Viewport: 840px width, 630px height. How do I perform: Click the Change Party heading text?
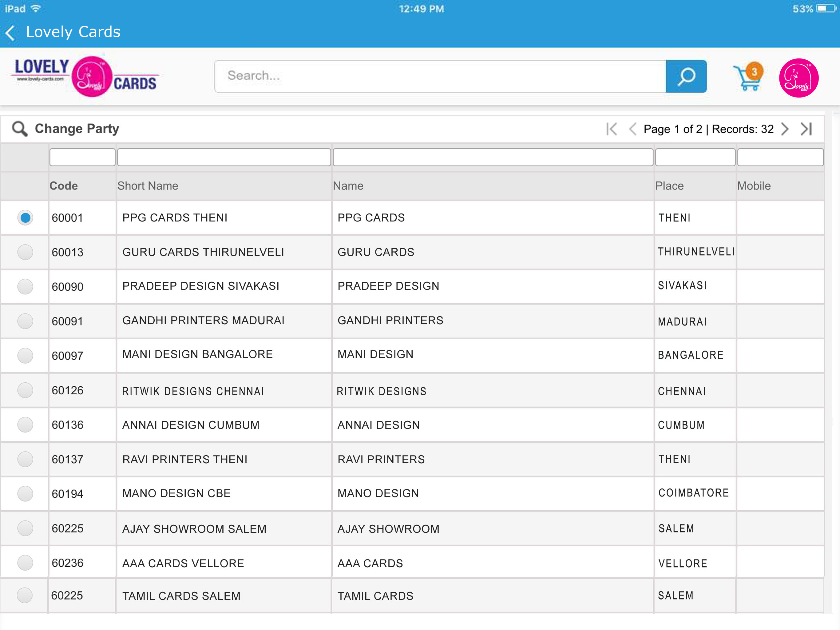pyautogui.click(x=77, y=129)
